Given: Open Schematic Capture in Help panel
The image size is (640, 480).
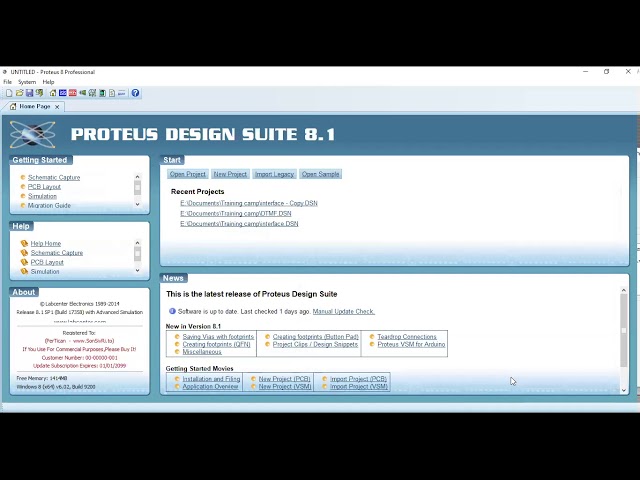Looking at the screenshot, I should 57,253.
